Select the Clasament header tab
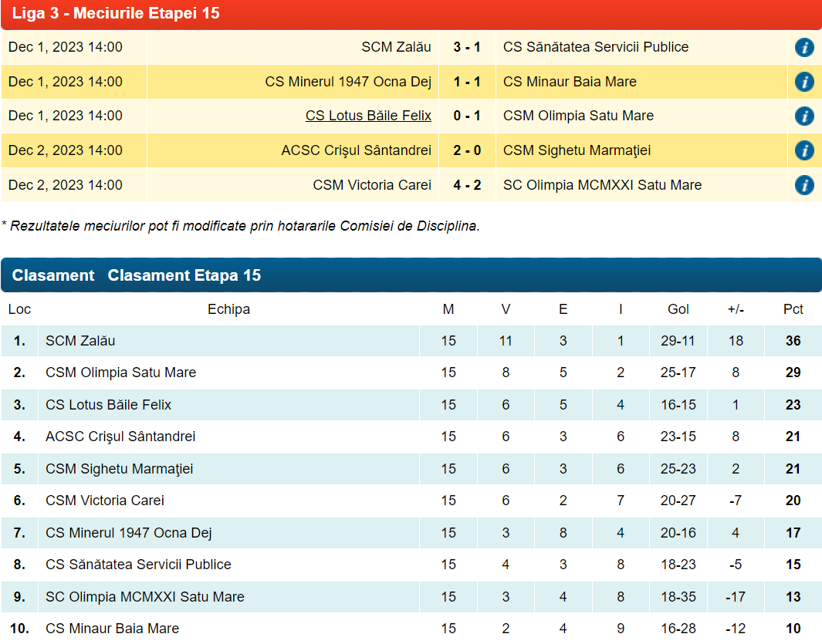Viewport: 822px width, 644px height. (53, 275)
